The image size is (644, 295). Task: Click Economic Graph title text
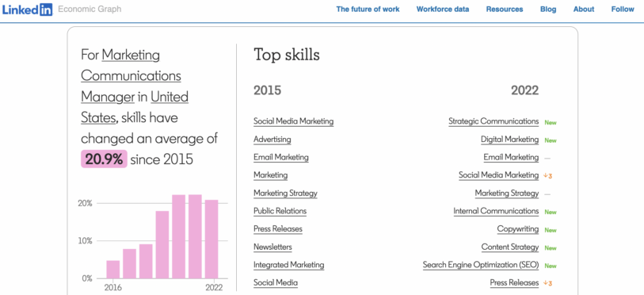coord(90,9)
